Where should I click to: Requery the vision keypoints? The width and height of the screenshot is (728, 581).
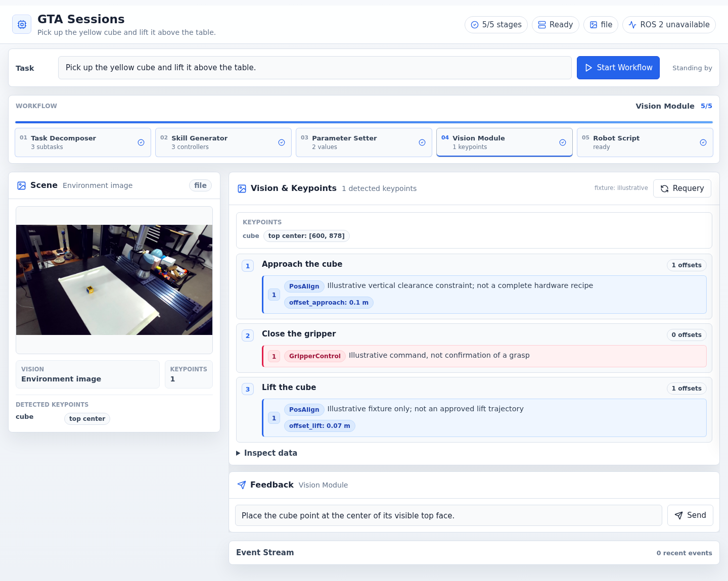pos(682,188)
